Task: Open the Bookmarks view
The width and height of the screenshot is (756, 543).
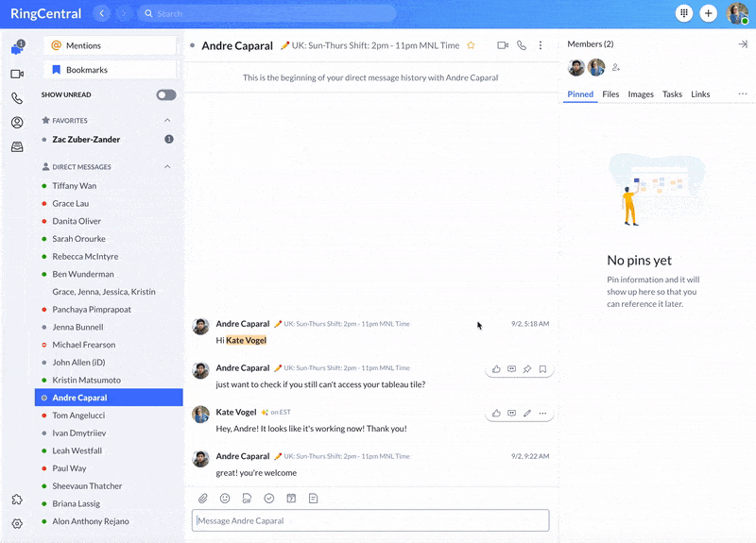Action: 109,70
